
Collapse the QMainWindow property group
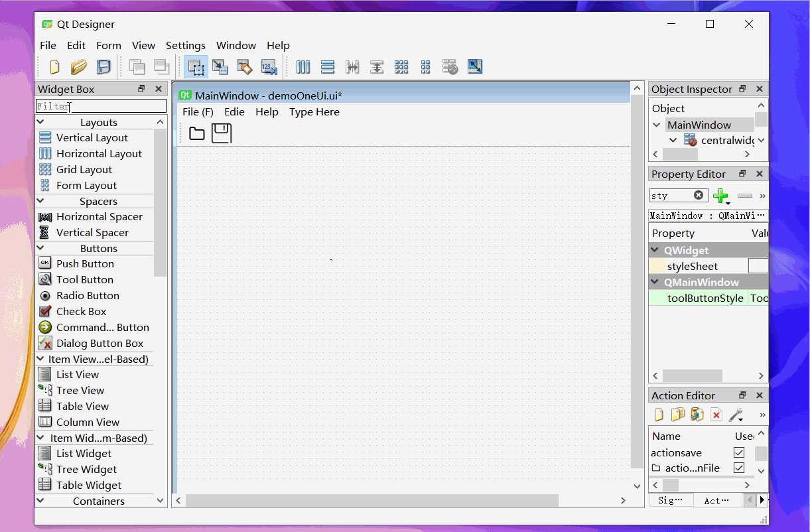coord(655,282)
